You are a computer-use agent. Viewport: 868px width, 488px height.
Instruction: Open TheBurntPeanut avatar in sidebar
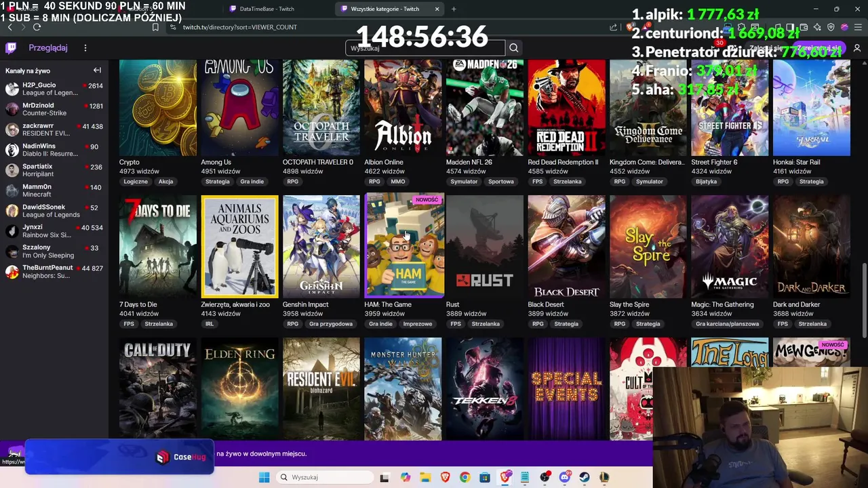[12, 272]
